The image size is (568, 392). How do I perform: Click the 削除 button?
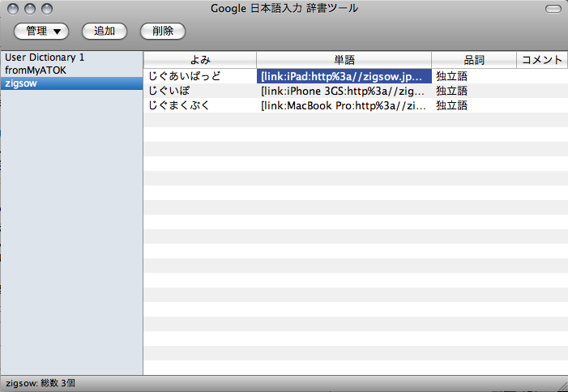pos(163,31)
